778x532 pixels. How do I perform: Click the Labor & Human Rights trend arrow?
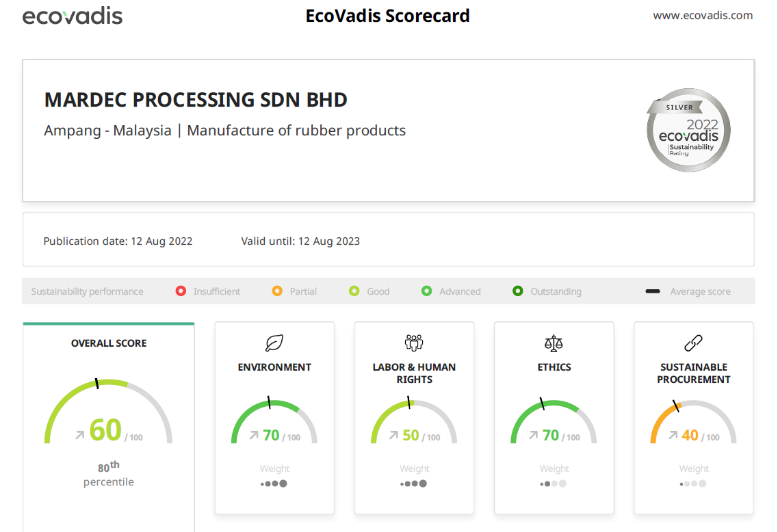pos(394,435)
